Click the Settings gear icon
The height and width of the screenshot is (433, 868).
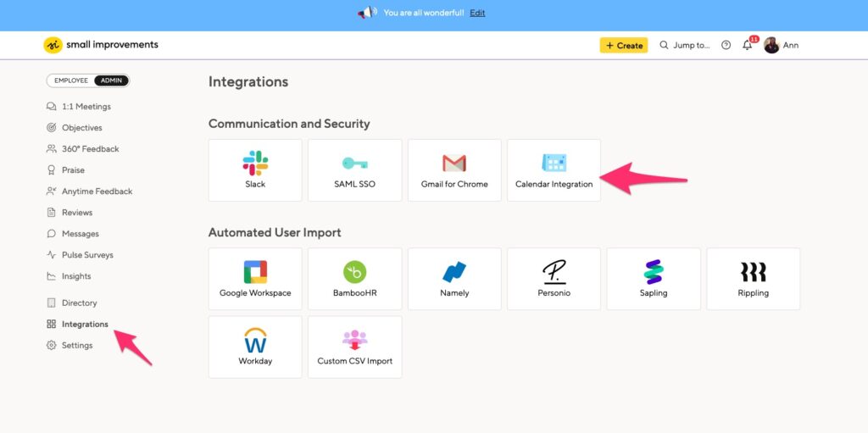tap(52, 346)
